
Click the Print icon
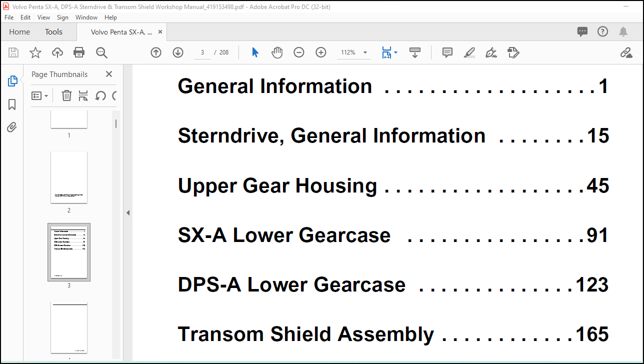(79, 52)
